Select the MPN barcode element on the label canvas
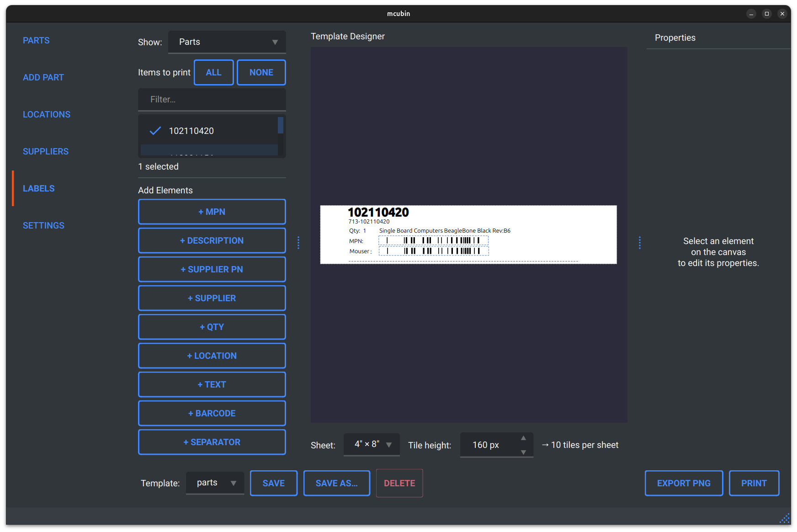Image resolution: width=797 pixels, height=532 pixels. (x=433, y=239)
